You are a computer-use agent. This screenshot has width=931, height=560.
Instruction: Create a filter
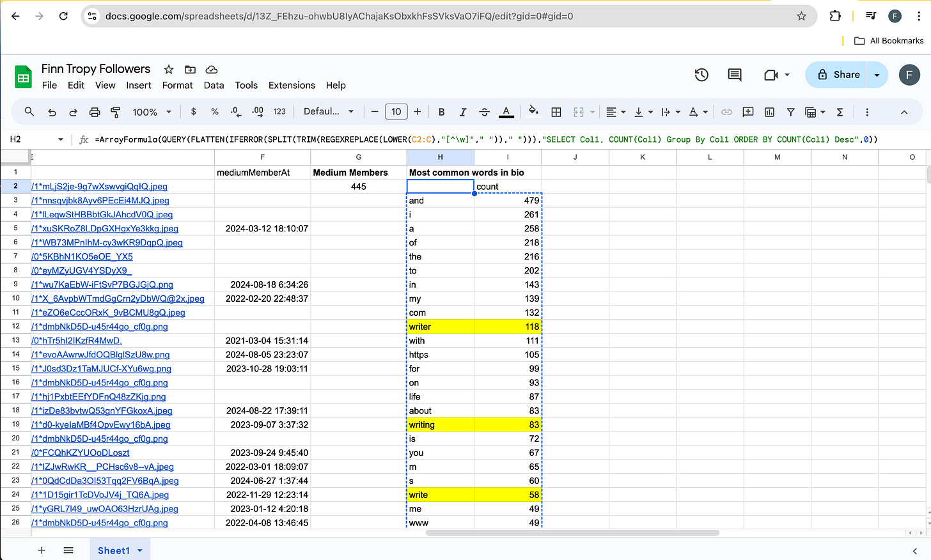[790, 112]
